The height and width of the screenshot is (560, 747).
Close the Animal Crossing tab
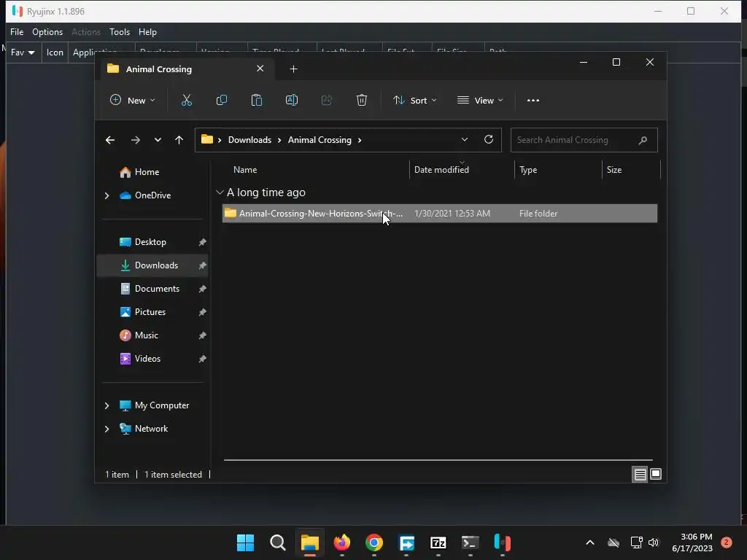coord(260,69)
